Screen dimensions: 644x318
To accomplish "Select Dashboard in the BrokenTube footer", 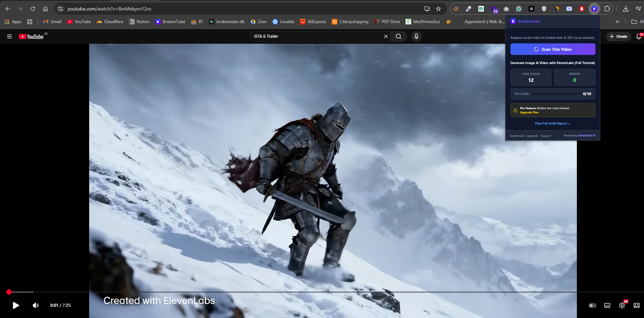I will pos(517,136).
